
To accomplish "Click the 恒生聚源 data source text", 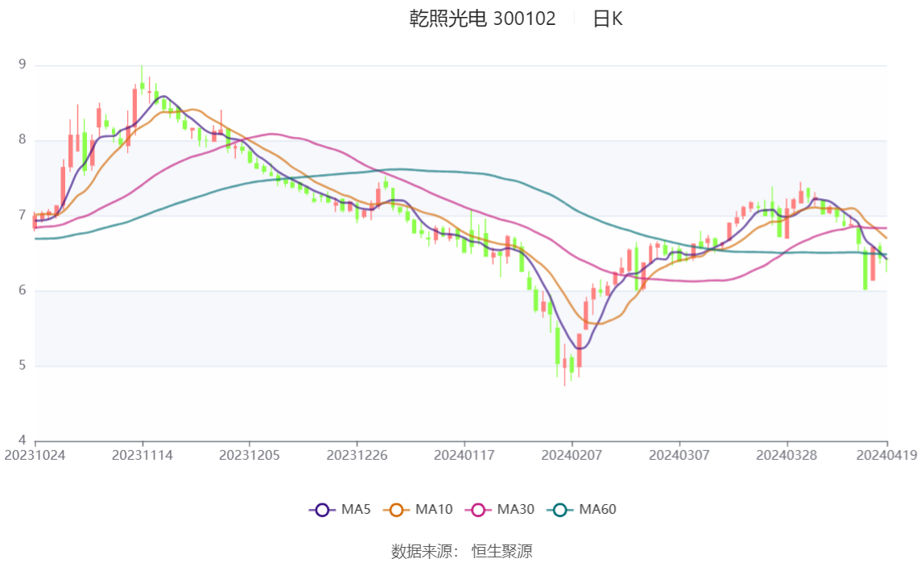I will coord(502,551).
